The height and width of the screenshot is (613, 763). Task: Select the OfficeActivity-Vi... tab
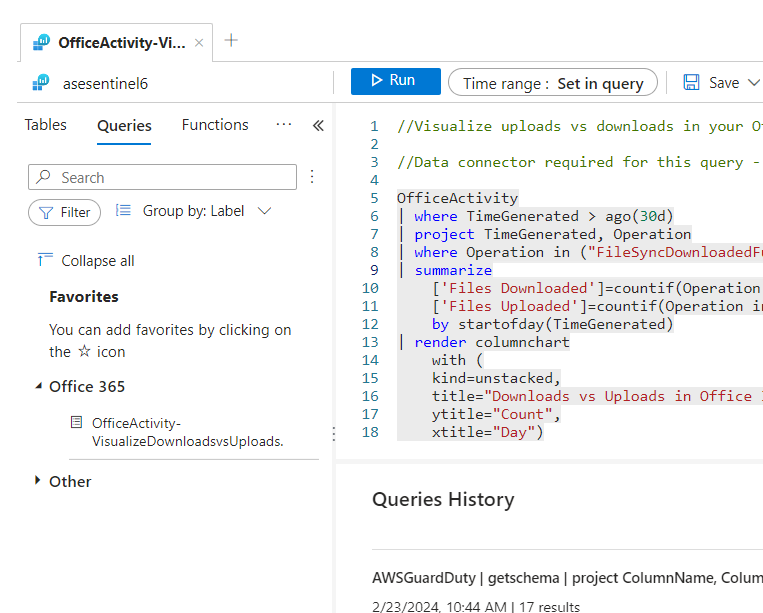117,43
